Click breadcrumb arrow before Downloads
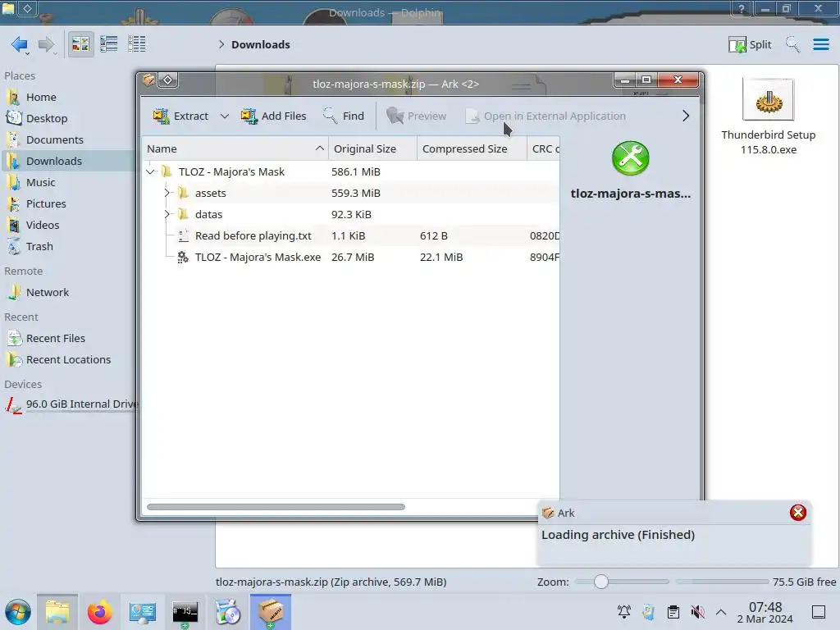The width and height of the screenshot is (840, 630). (x=221, y=44)
